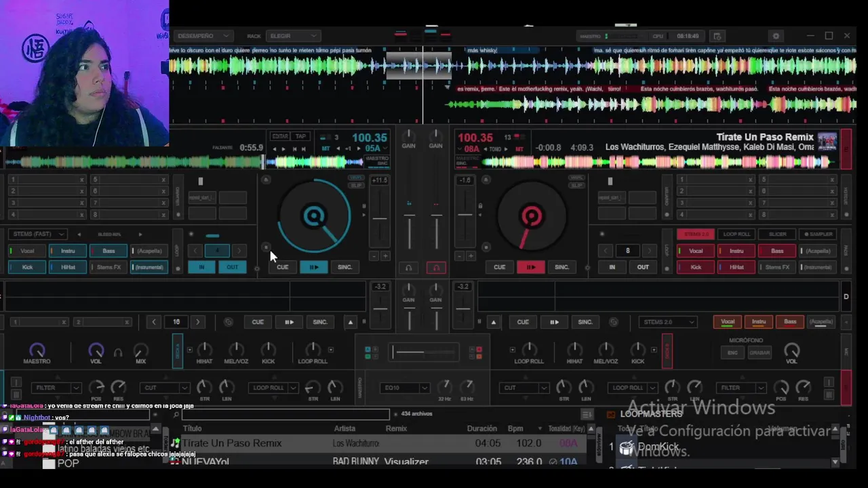
Task: Open settings gear in top bar
Action: click(x=776, y=36)
